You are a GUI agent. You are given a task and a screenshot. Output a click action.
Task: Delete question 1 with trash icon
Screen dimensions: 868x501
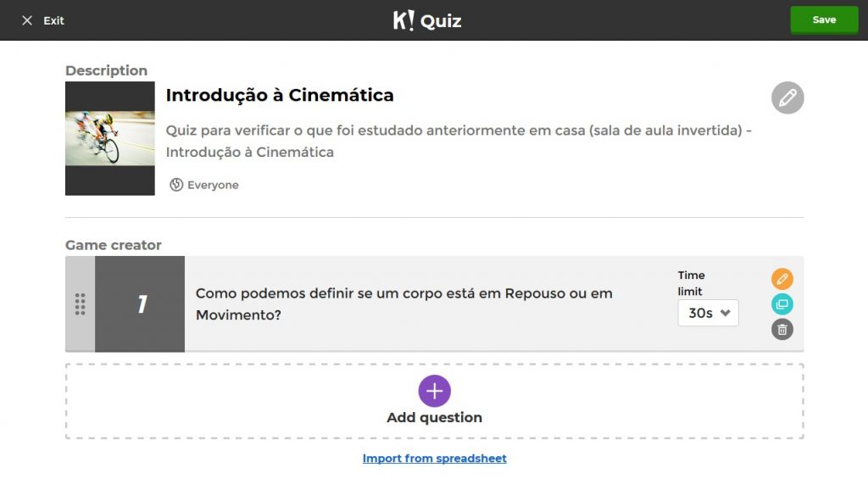782,330
